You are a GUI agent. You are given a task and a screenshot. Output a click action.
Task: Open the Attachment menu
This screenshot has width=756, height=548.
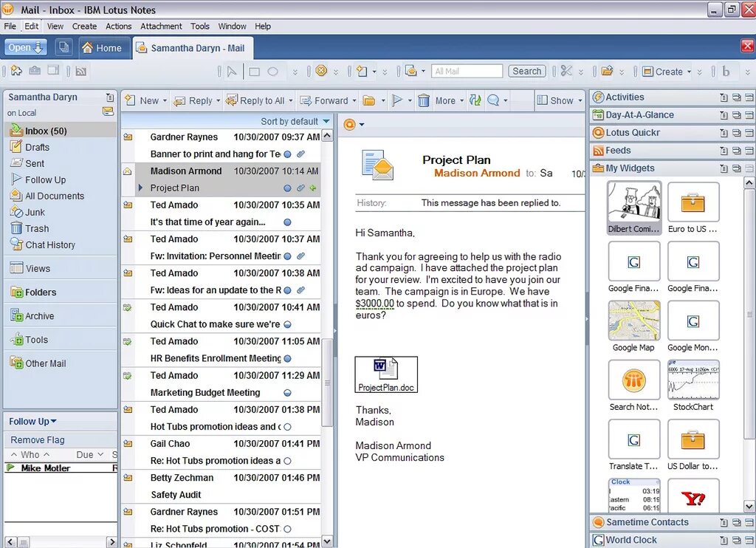tap(161, 26)
